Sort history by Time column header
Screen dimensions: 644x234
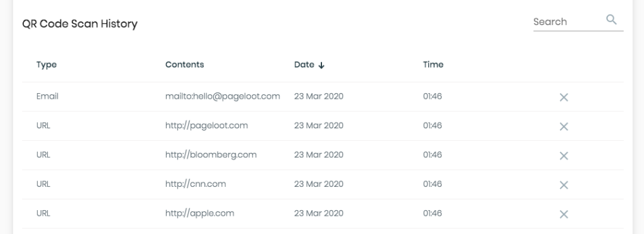pyautogui.click(x=433, y=64)
